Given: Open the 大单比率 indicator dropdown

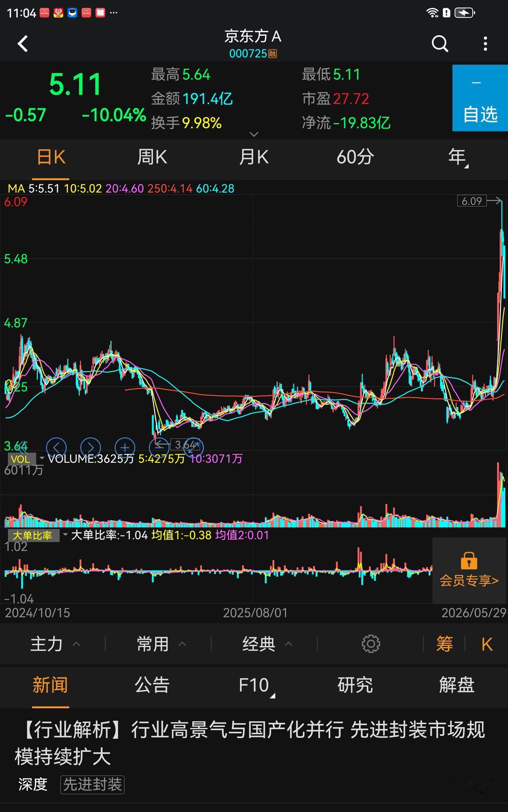Looking at the screenshot, I should 38,536.
